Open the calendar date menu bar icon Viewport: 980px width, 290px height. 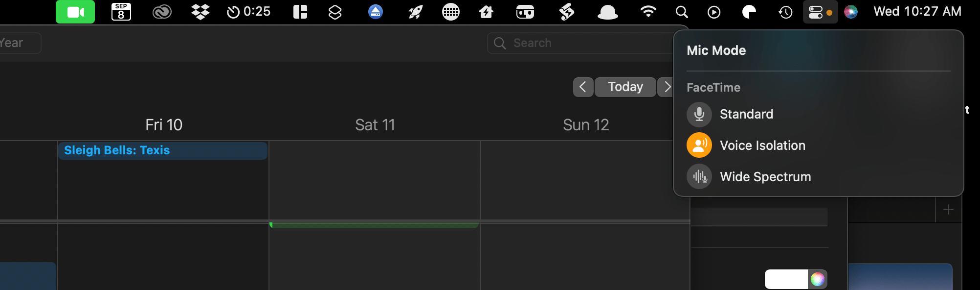point(121,12)
